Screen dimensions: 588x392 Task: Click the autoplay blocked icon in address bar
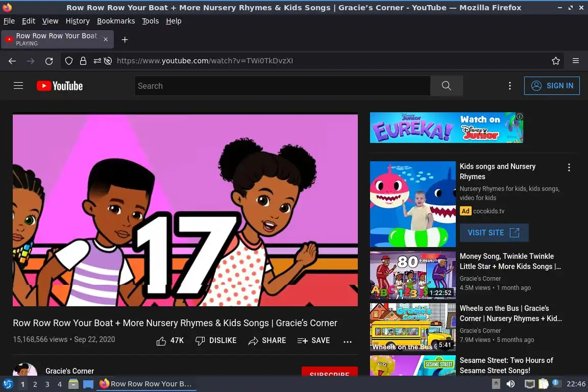[108, 61]
